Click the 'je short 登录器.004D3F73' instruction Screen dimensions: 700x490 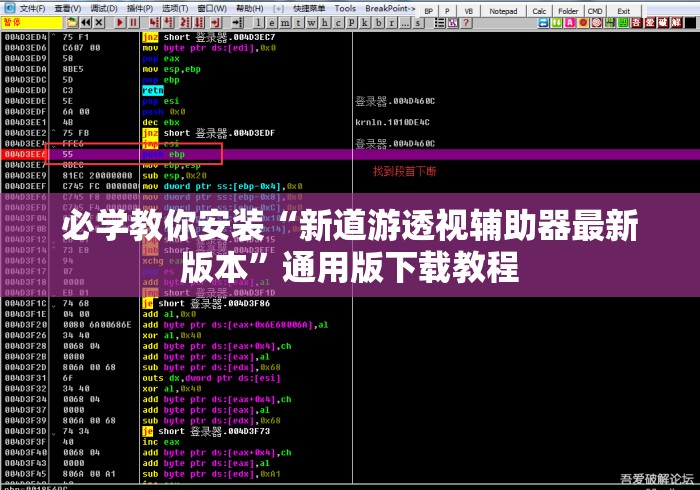point(207,431)
